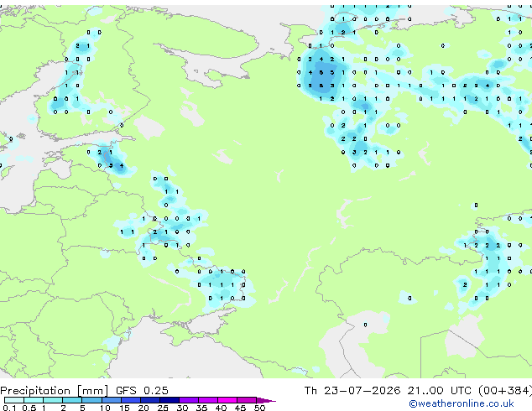The width and height of the screenshot is (532, 411).
Task: Click the legend swatch between 45 and 50
Action: pos(247,400)
